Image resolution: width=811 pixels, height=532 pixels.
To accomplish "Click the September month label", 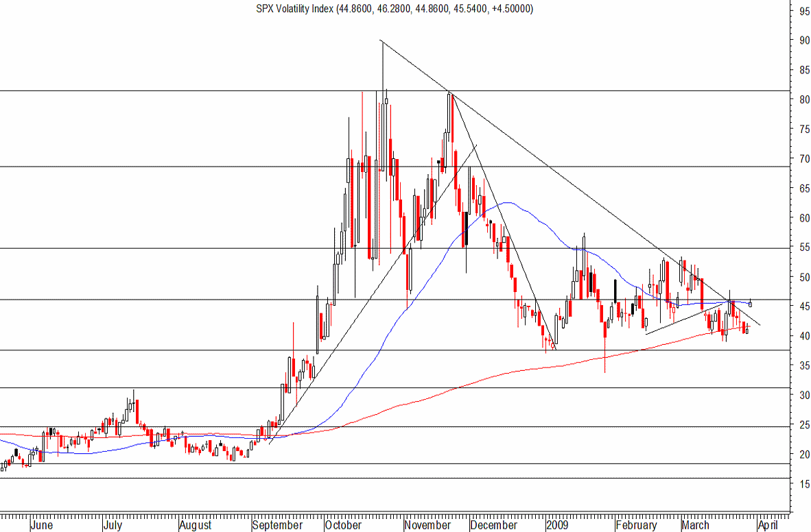I will [x=277, y=525].
